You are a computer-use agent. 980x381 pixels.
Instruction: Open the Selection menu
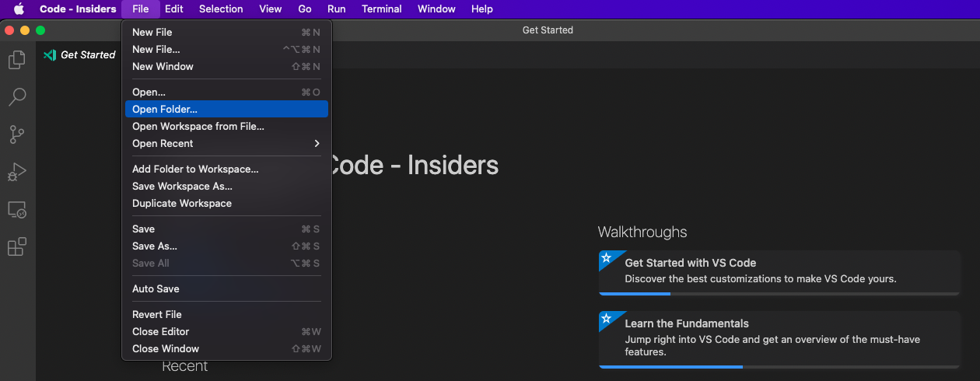pyautogui.click(x=221, y=9)
